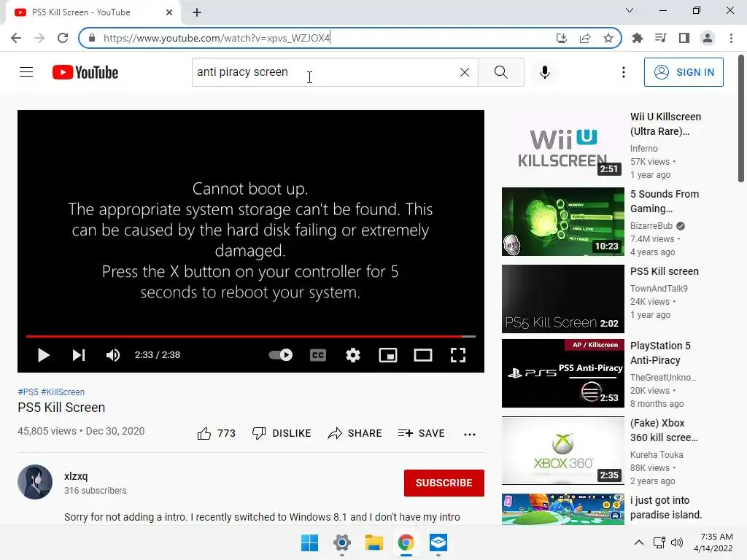
Task: Play the PS5 Kill Screen video
Action: coord(43,355)
